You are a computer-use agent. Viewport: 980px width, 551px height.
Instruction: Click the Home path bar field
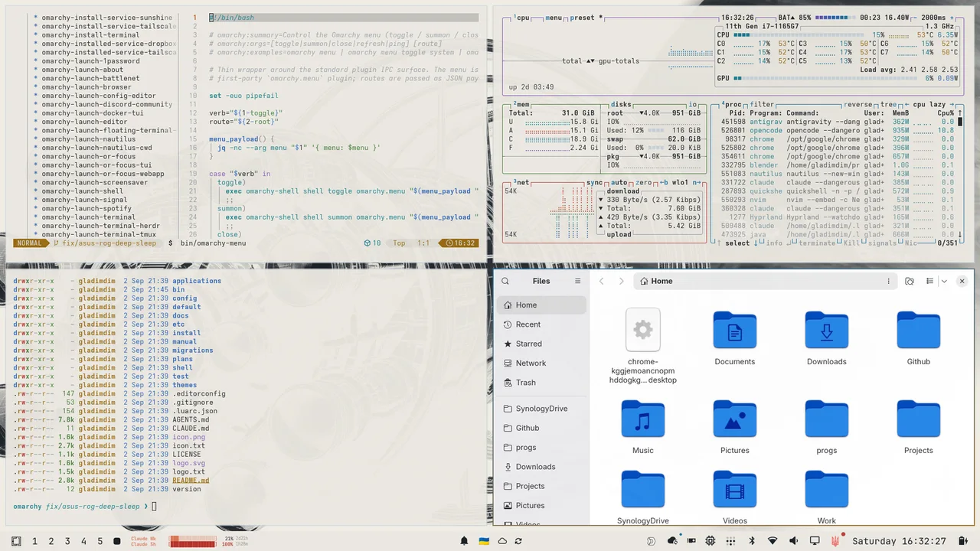point(765,281)
